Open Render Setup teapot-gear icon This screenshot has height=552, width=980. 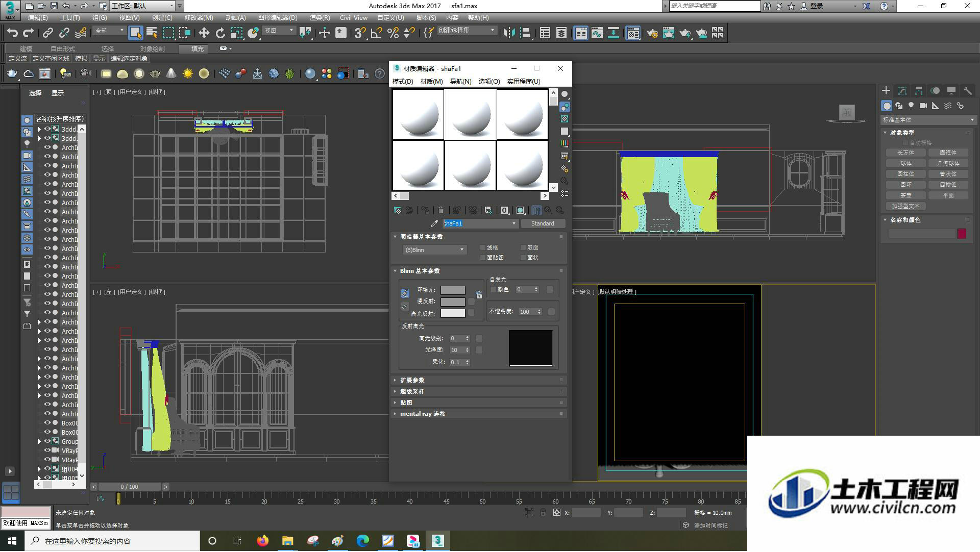652,33
